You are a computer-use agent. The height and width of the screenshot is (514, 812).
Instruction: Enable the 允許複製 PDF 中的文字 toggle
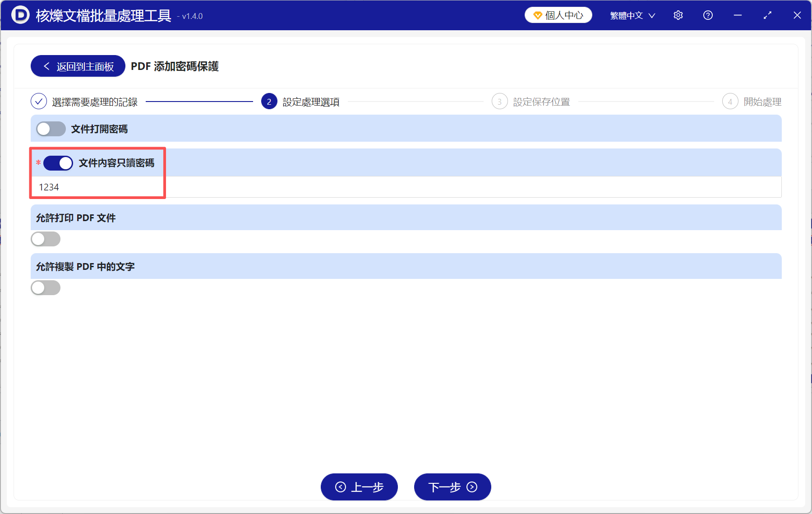(x=45, y=287)
